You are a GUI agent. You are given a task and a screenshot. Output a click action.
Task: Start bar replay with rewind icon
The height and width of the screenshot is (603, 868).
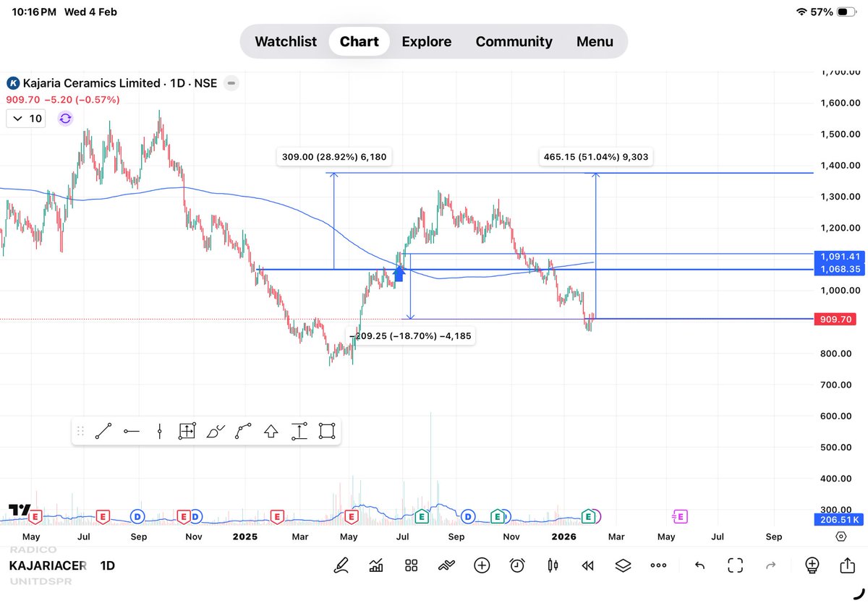coord(588,565)
